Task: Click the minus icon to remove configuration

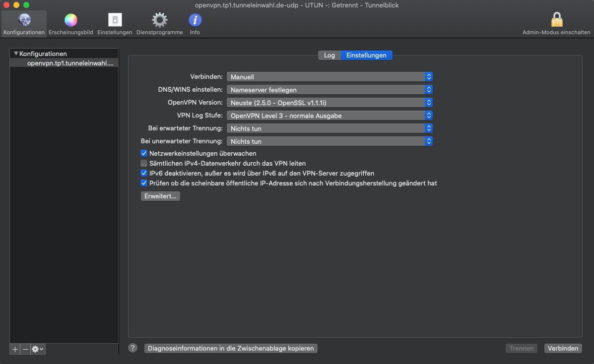Action: (25, 349)
